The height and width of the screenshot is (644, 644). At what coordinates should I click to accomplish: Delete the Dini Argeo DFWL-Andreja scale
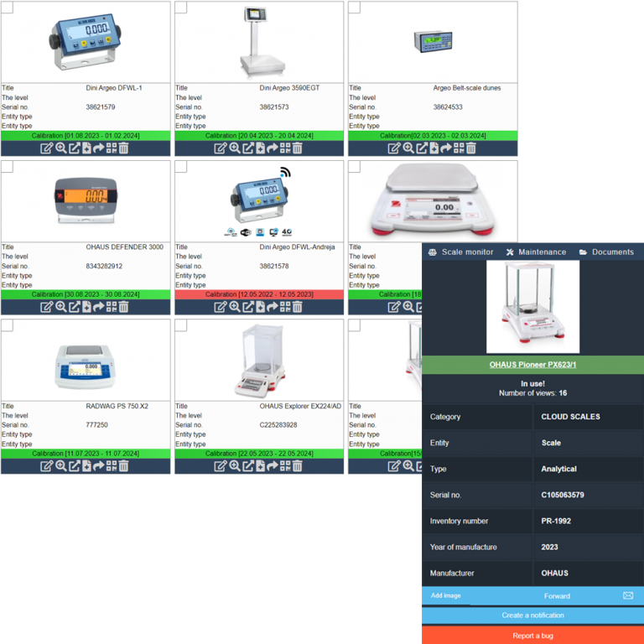point(297,307)
